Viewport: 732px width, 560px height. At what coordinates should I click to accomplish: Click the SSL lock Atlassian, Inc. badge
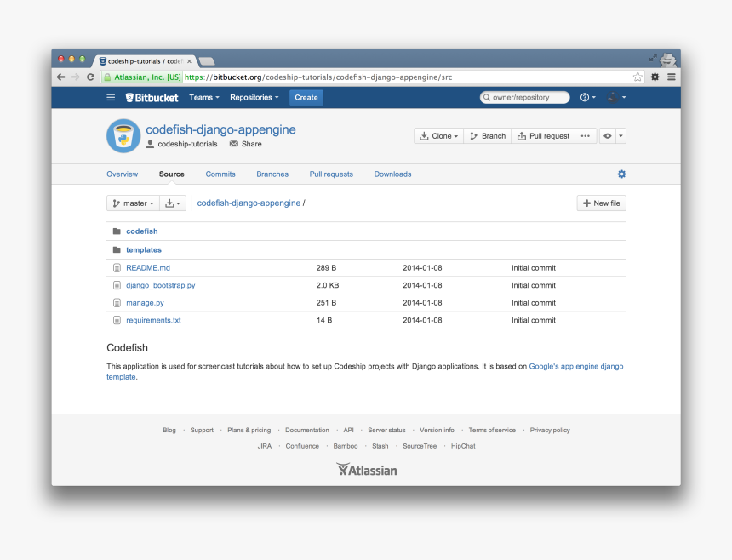pyautogui.click(x=142, y=77)
